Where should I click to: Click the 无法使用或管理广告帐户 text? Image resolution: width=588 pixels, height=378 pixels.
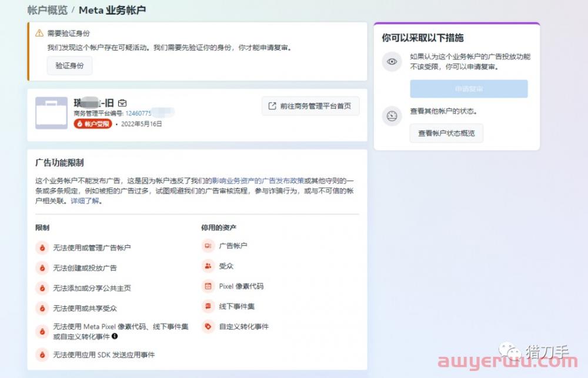coord(92,248)
